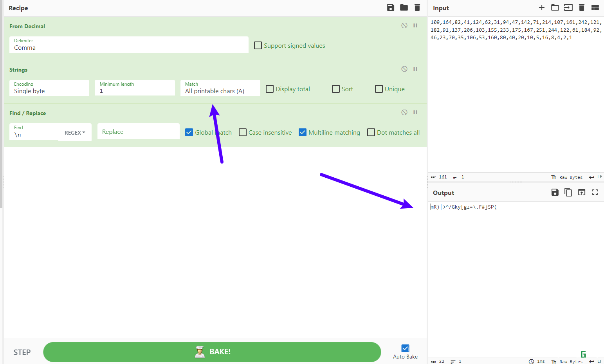This screenshot has width=604, height=364.
Task: Tick the Sort checkbox
Action: [x=336, y=89]
